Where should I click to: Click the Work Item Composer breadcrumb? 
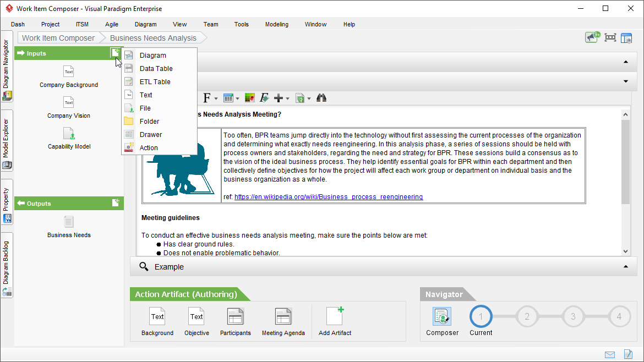pos(58,38)
